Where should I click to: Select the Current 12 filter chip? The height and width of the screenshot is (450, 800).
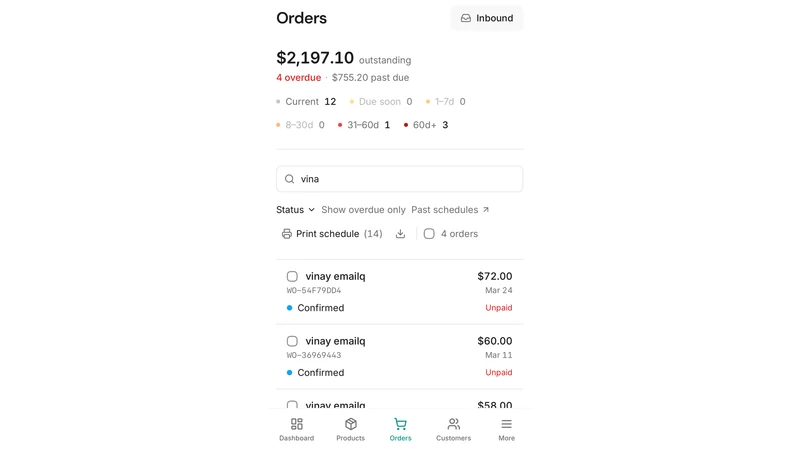[x=306, y=102]
